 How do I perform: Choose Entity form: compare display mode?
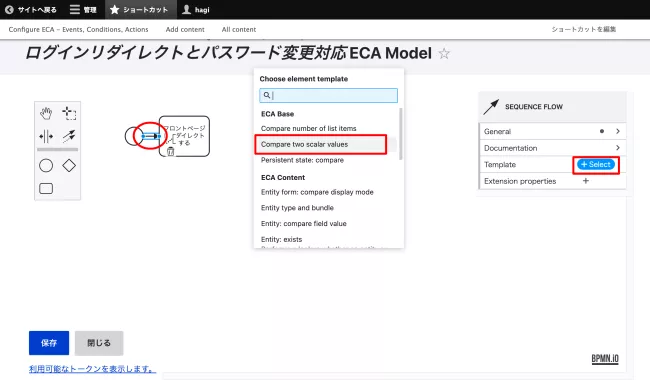(317, 192)
